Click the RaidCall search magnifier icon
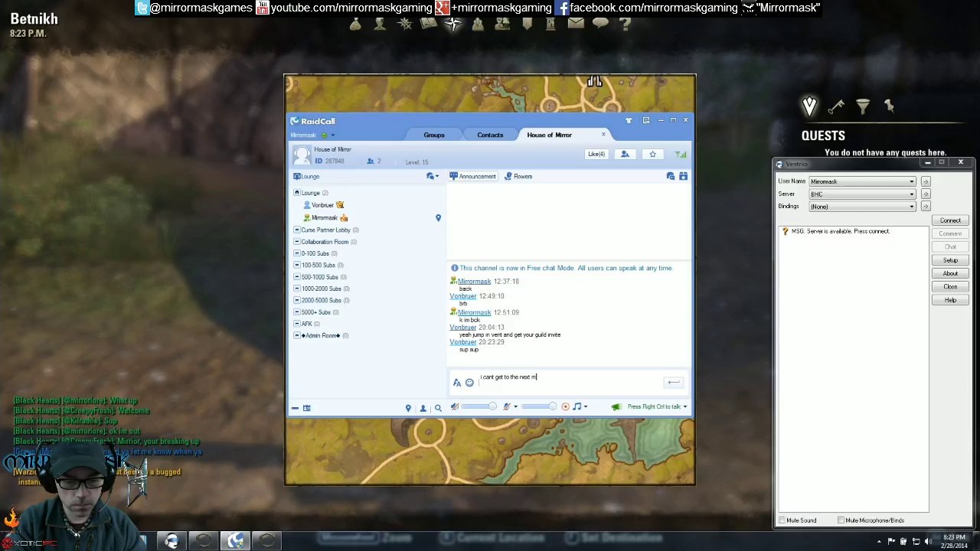The image size is (980, 551). pos(438,408)
